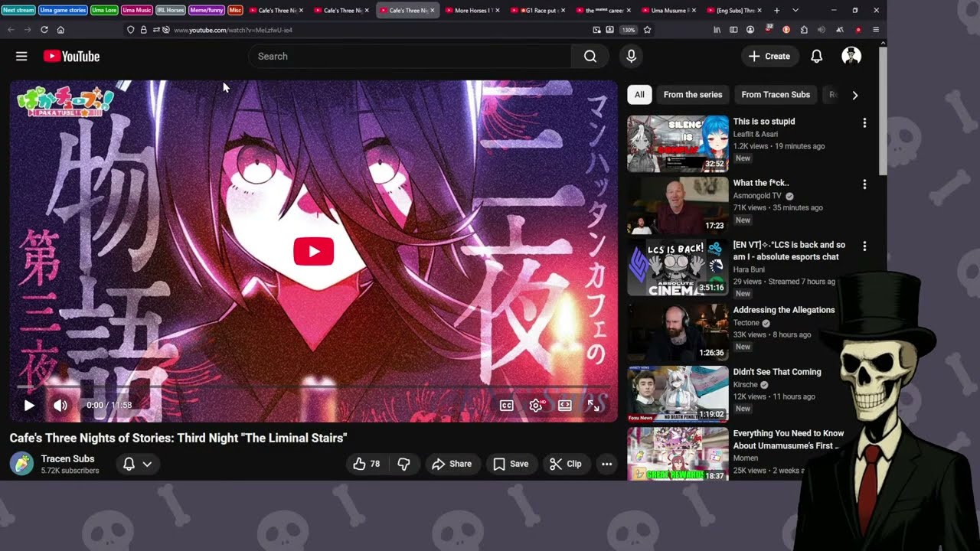
Task: Open the account avatar menu
Action: [x=851, y=56]
